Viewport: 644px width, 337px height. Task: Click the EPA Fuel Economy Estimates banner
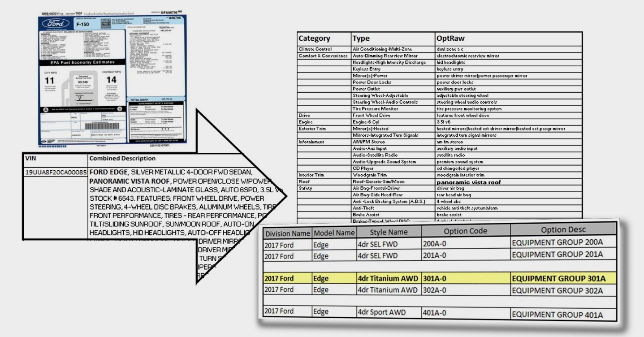pyautogui.click(x=82, y=62)
